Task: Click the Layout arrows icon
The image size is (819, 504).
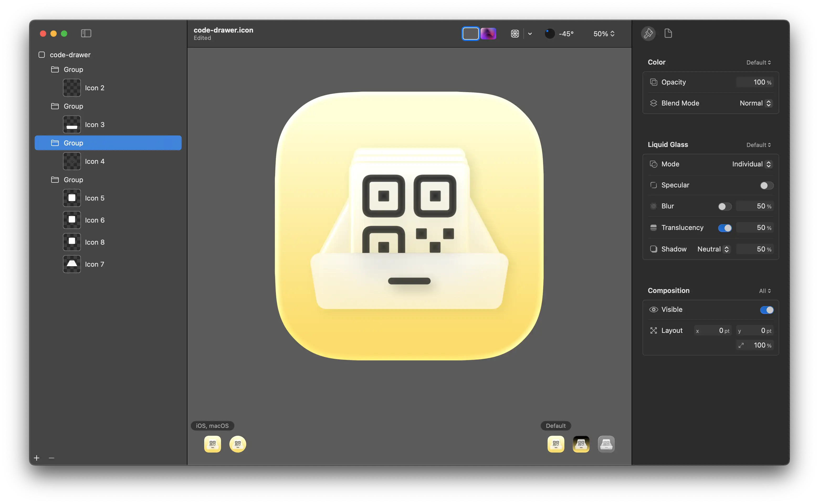Action: click(653, 330)
